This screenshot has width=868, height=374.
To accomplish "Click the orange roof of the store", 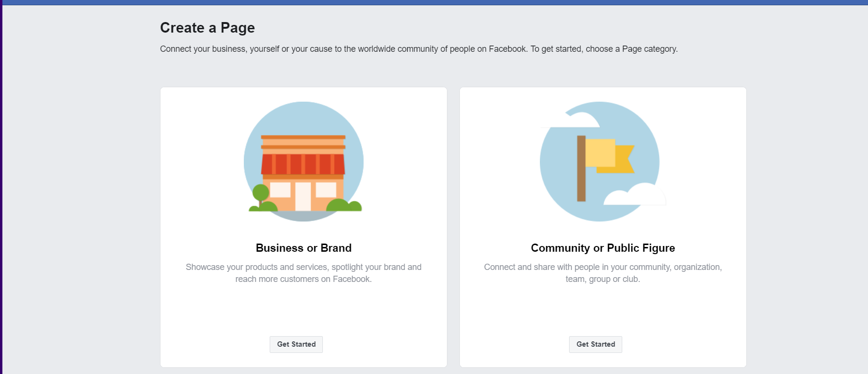I will pos(303,142).
